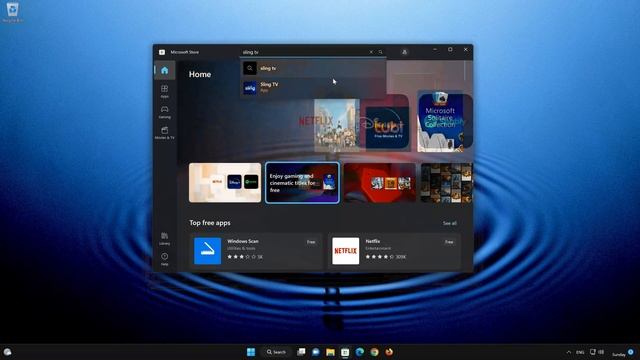This screenshot has width=640, height=360.
Task: Click the Free button for Netflix
Action: (449, 242)
